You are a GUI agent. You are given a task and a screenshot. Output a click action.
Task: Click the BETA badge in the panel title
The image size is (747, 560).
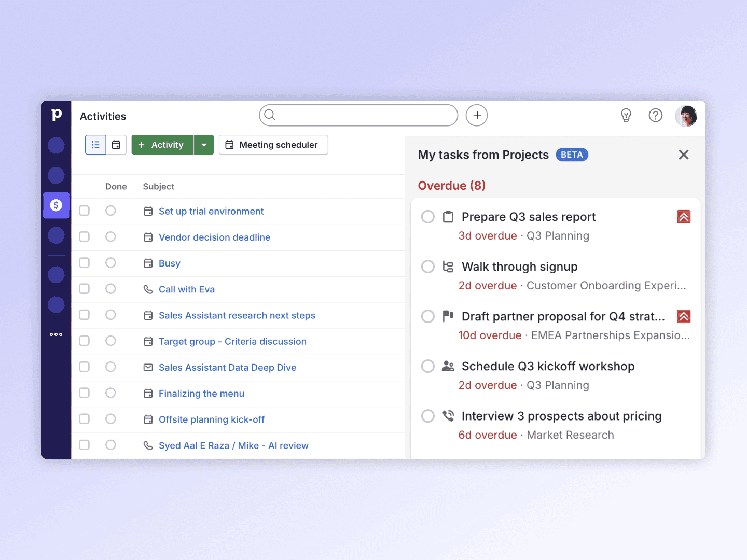(572, 155)
